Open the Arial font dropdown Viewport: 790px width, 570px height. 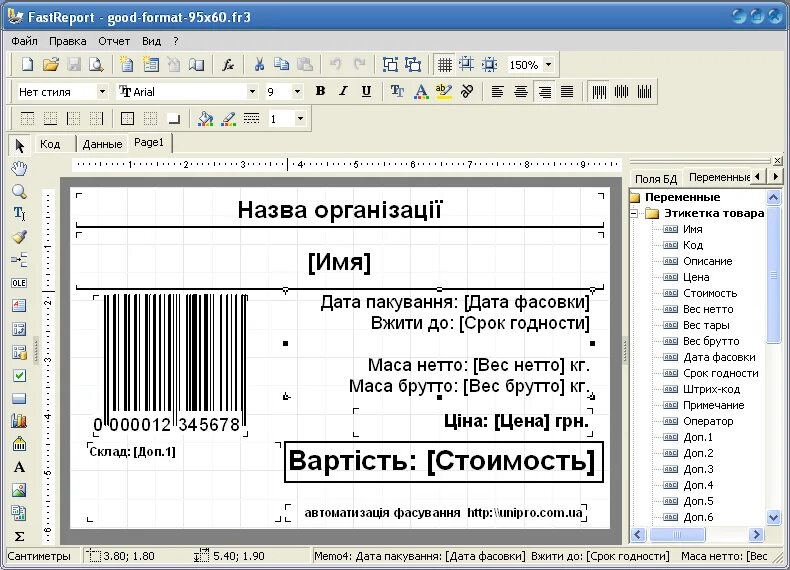click(252, 92)
